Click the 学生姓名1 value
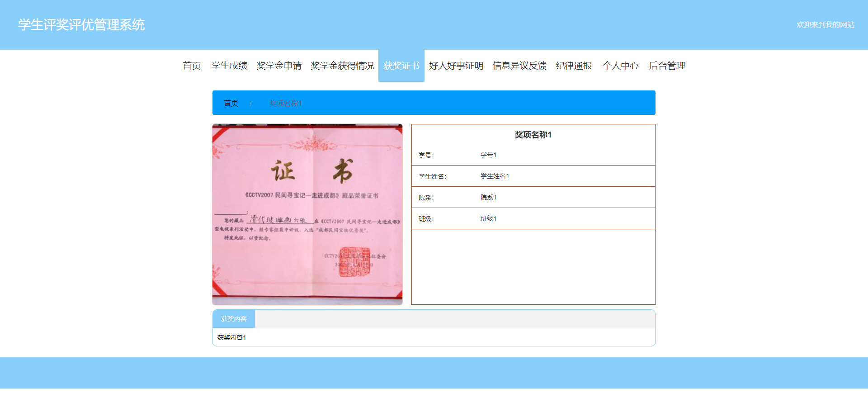 click(495, 176)
